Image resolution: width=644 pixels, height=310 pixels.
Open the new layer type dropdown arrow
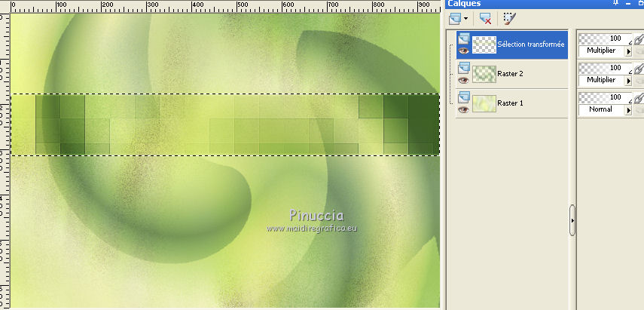click(465, 19)
